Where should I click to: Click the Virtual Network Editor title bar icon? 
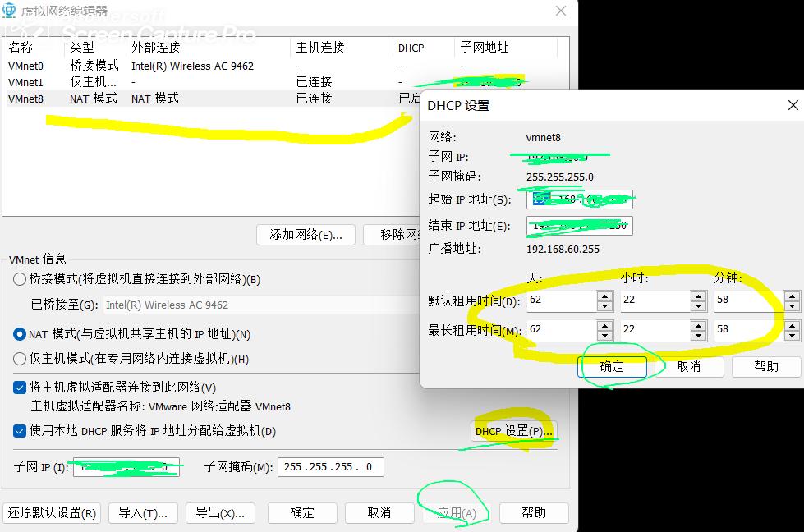pyautogui.click(x=10, y=11)
